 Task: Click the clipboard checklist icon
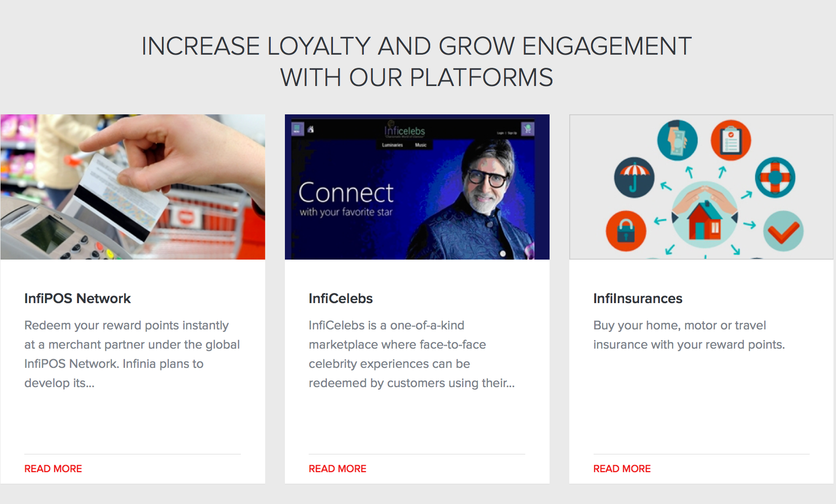pyautogui.click(x=731, y=140)
